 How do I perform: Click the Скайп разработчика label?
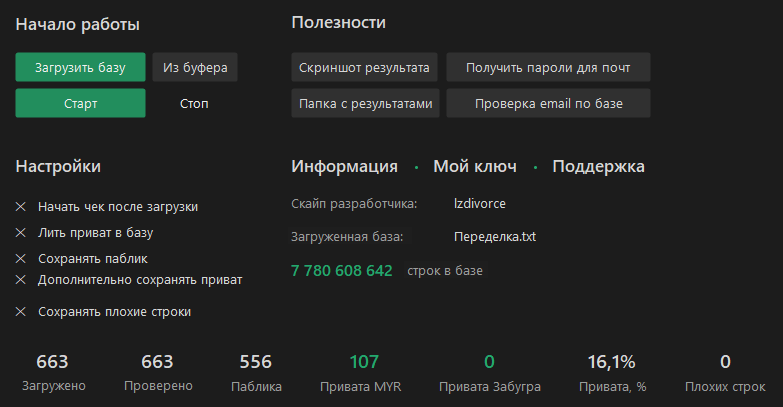354,204
